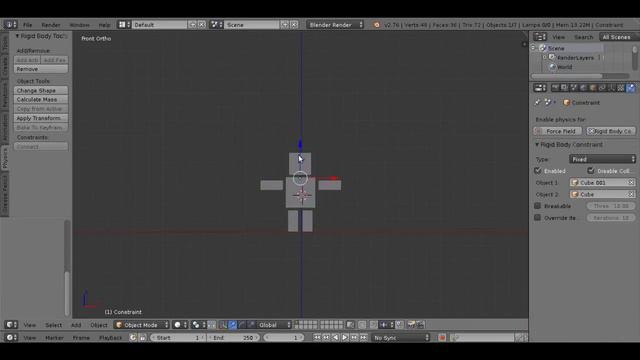640x360 pixels.
Task: Toggle the 3D manipulator widget button
Action: coord(223,325)
